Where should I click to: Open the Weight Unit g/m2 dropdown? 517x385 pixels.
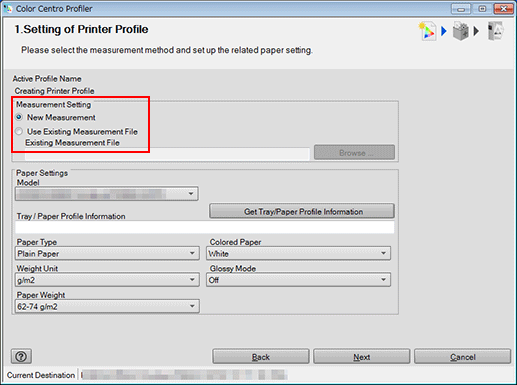point(107,280)
